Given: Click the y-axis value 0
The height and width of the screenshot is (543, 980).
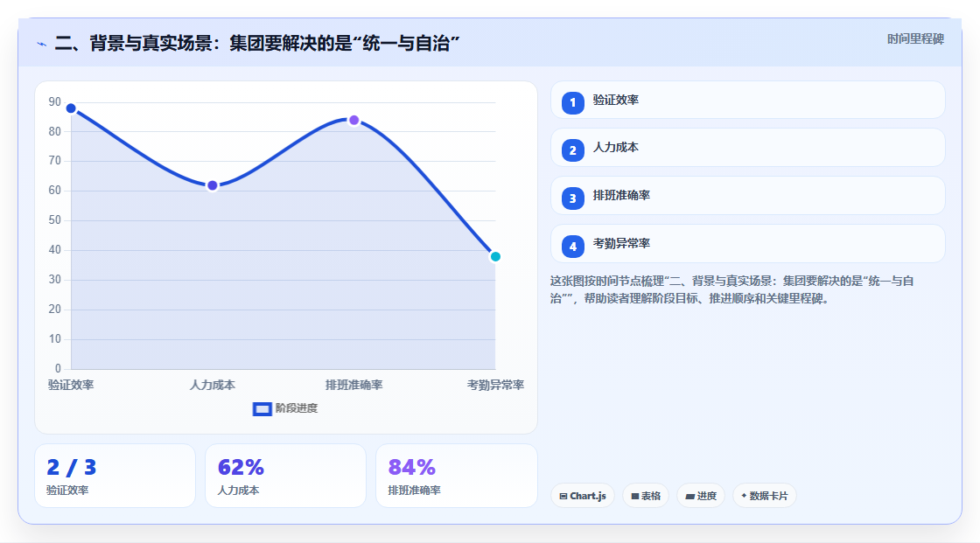Looking at the screenshot, I should pos(58,368).
